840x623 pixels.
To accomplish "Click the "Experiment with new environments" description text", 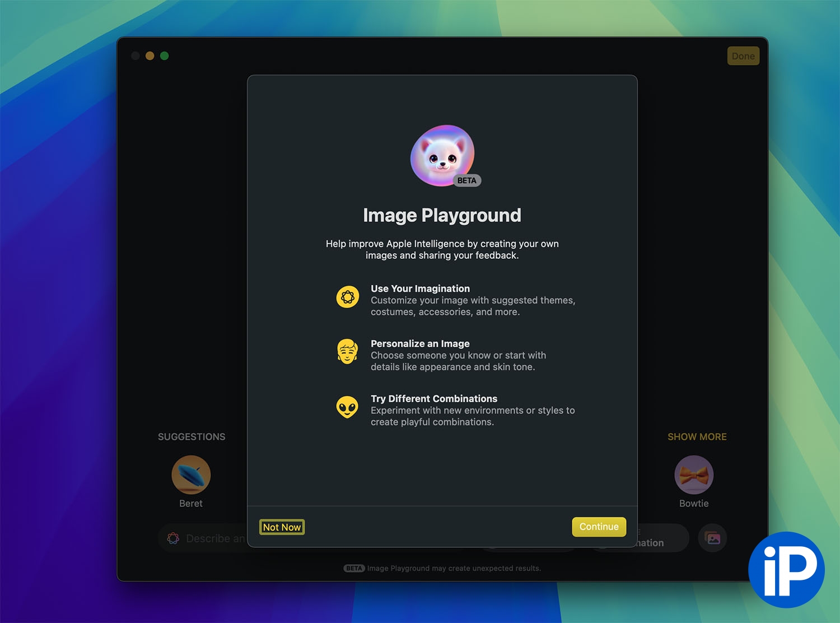I will (473, 416).
